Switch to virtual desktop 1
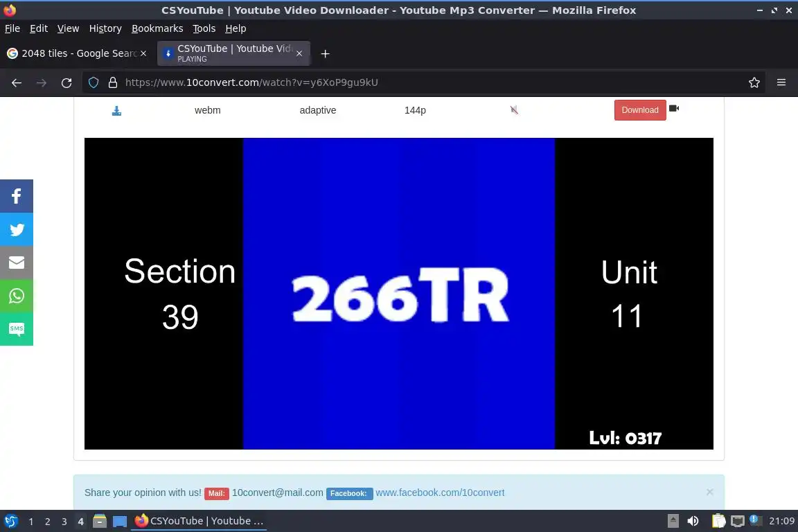798x532 pixels. point(31,522)
